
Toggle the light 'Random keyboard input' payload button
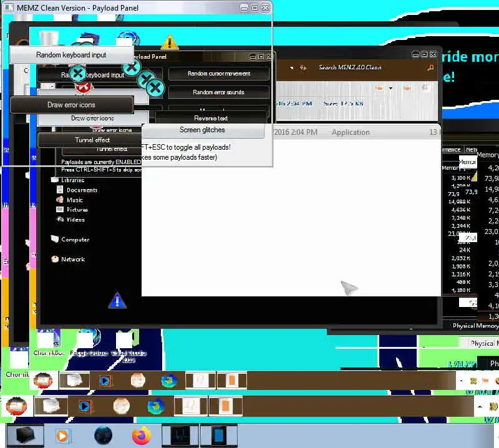(x=71, y=55)
